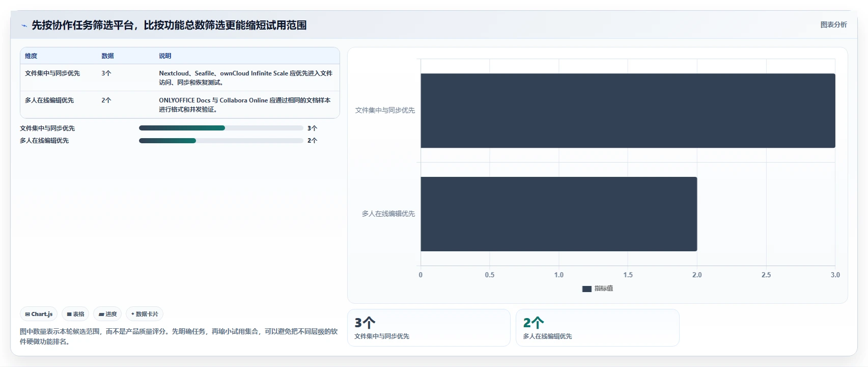Open the 2个 多人在线编辑优先 data card
Image resolution: width=868 pixels, height=367 pixels.
click(598, 328)
